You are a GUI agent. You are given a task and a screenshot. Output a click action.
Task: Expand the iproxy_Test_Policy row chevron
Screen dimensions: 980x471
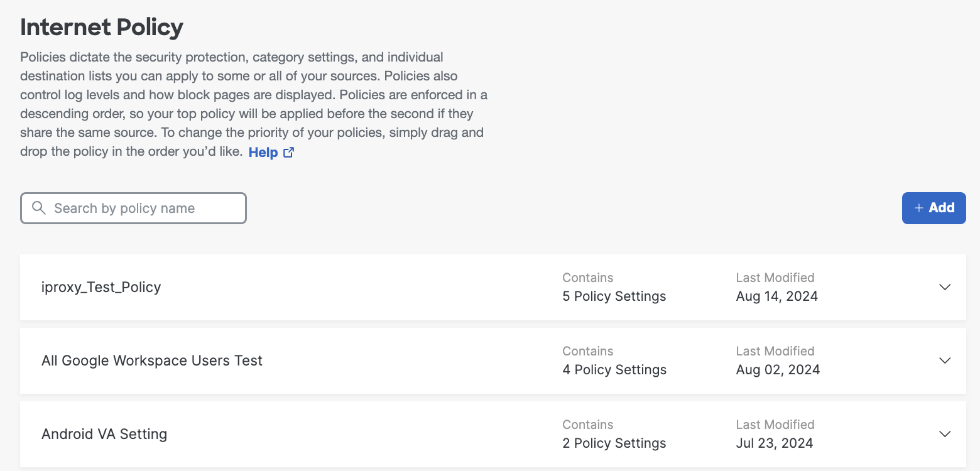(944, 287)
